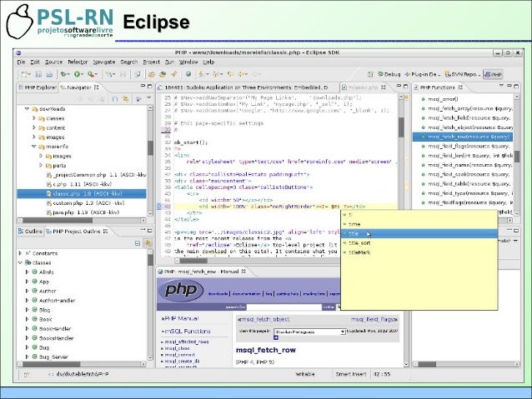Collapse the Classes node in outline

(x=20, y=262)
